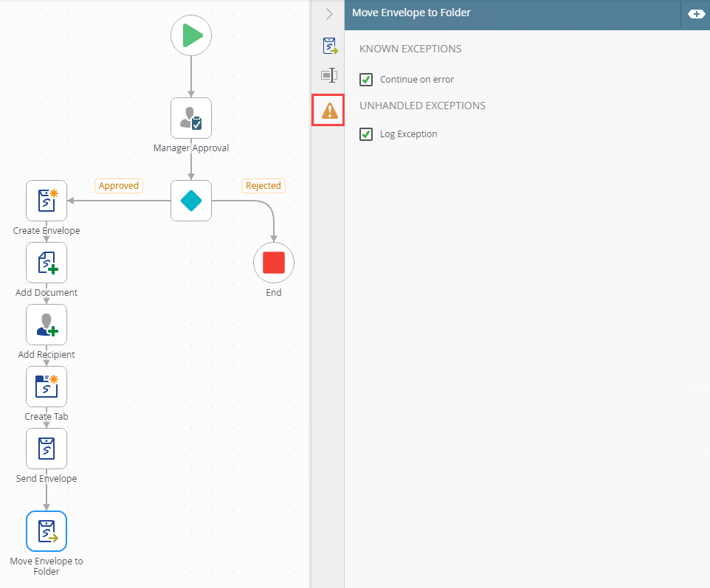Open the Move Envelope settings tab
This screenshot has height=588, width=710.
point(329,46)
